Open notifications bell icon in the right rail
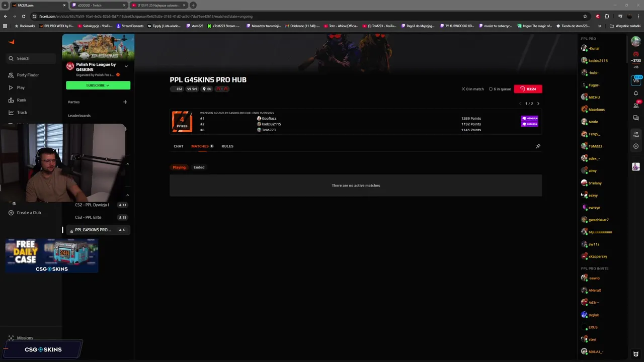644x362 pixels. point(636,93)
